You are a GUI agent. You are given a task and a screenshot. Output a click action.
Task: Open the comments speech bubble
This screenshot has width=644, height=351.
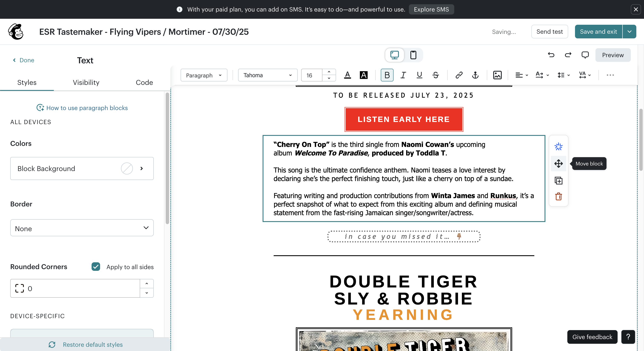pyautogui.click(x=585, y=55)
